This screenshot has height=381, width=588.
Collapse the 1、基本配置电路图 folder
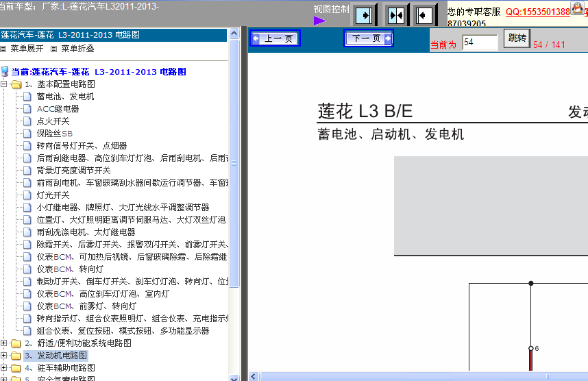[x=3, y=84]
